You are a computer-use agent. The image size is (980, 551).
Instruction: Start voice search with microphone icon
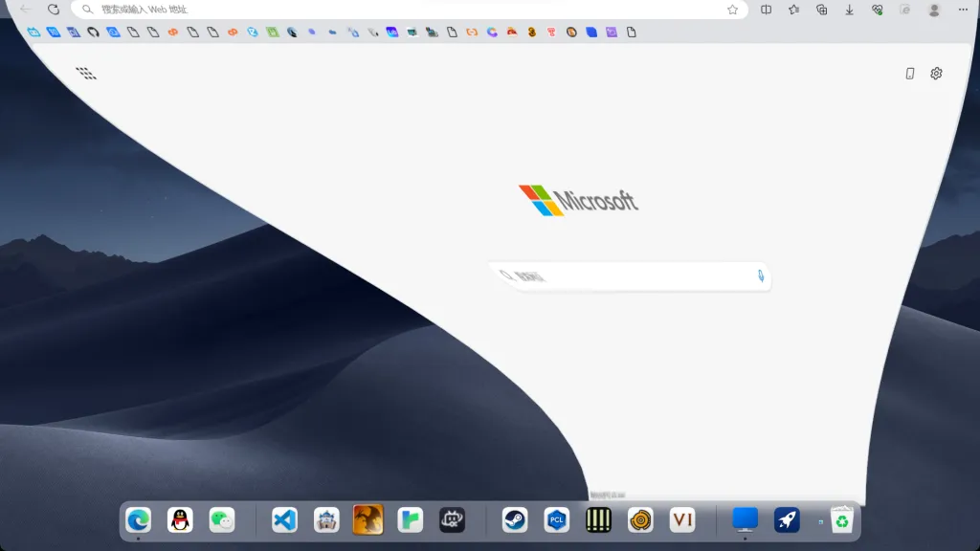[x=761, y=276]
